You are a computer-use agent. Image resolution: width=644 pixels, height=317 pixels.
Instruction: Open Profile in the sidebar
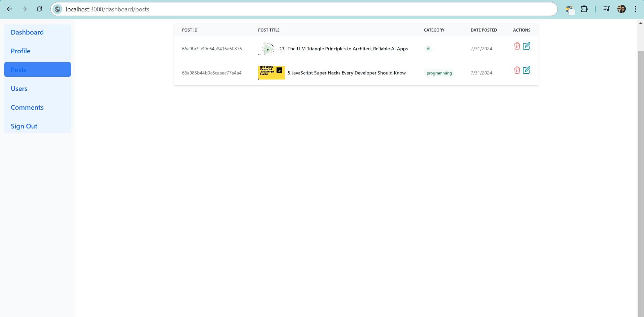(x=20, y=51)
